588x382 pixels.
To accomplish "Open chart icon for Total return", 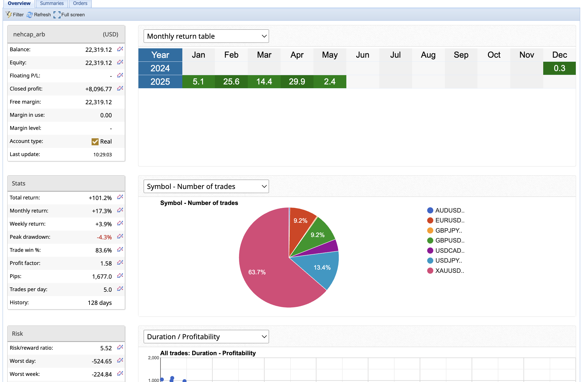I will click(x=120, y=197).
